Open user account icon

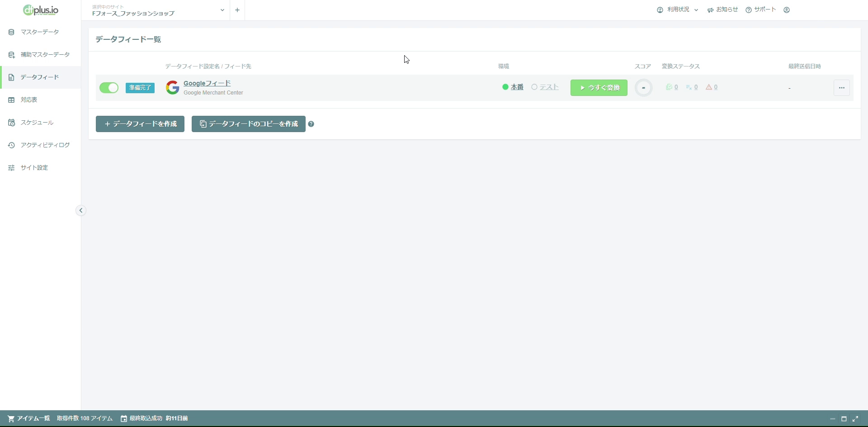click(787, 10)
